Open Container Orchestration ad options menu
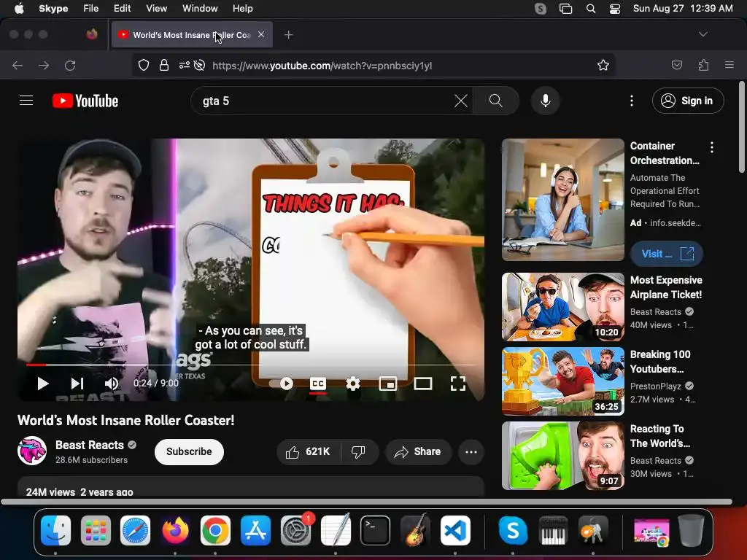This screenshot has width=747, height=560. [712, 147]
